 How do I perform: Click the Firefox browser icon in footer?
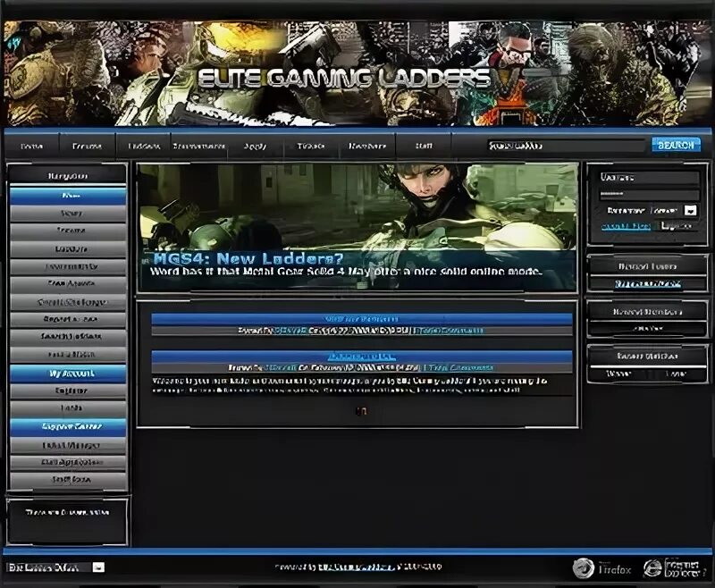[x=601, y=568]
